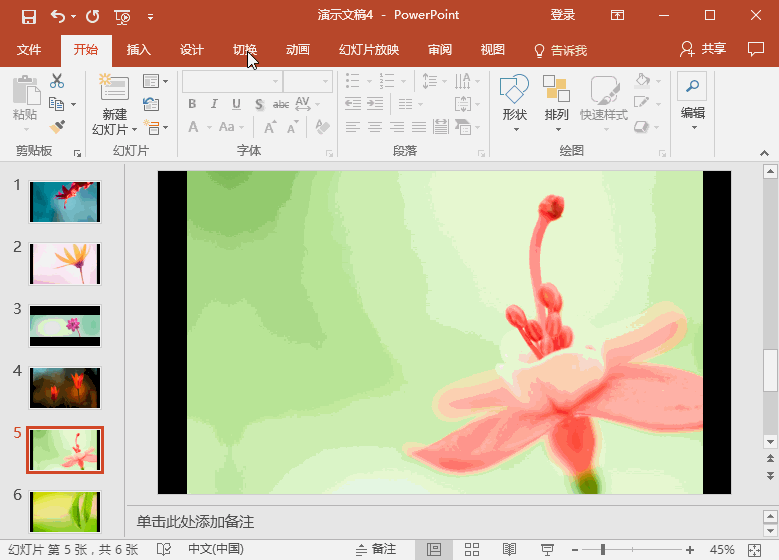Switch to the 动画 tab
779x560 pixels.
point(298,50)
